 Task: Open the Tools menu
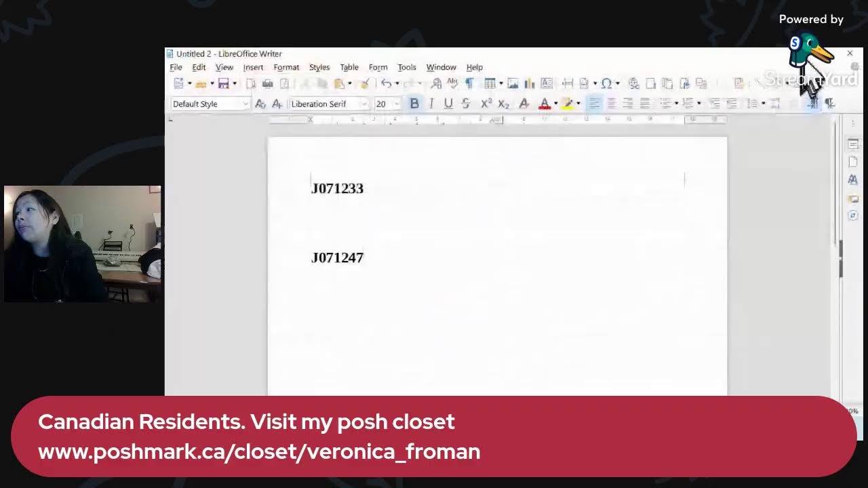(x=407, y=67)
